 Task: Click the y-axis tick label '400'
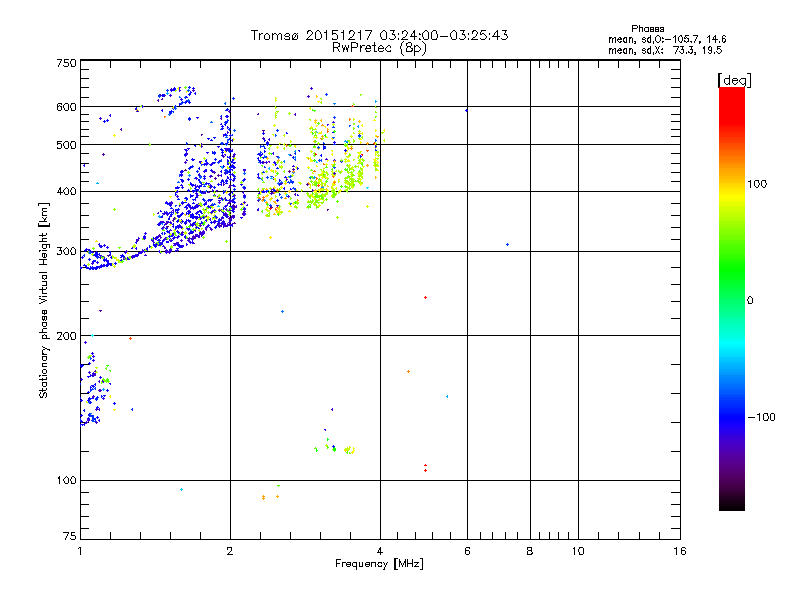coord(66,192)
